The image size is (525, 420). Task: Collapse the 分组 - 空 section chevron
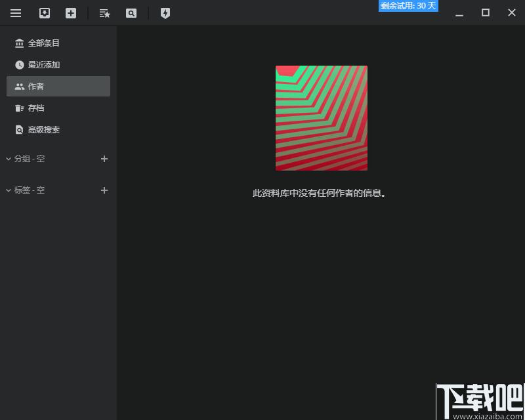(9, 159)
